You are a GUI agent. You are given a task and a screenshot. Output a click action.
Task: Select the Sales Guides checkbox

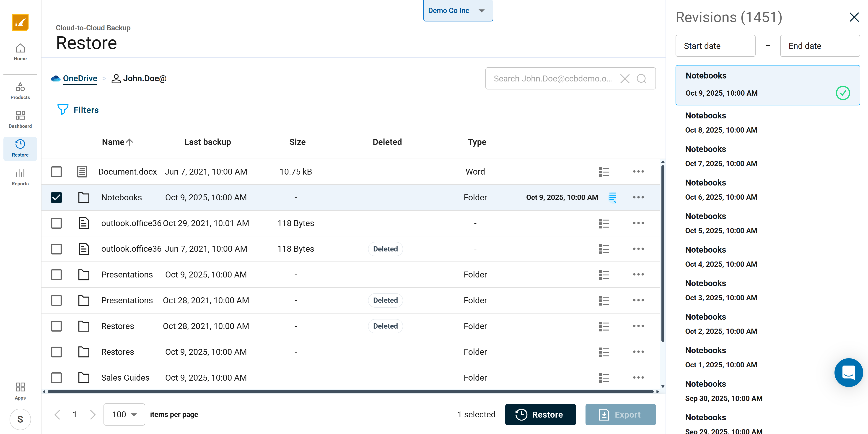(56, 378)
